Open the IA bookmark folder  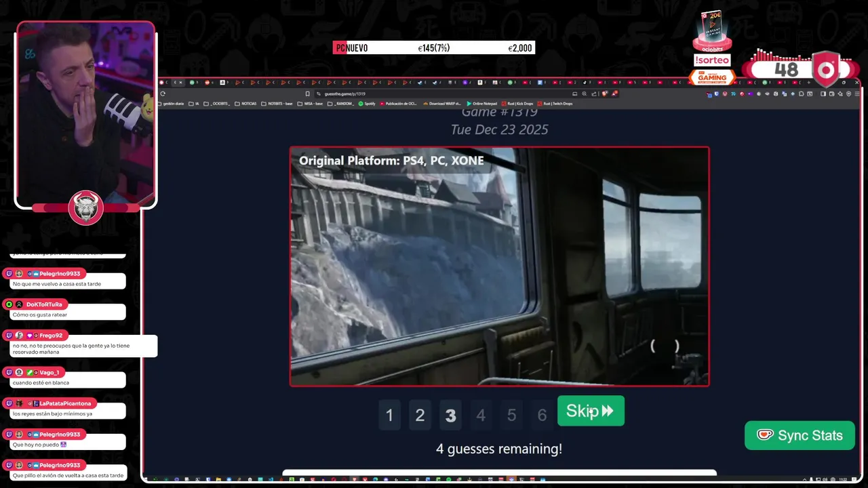(x=194, y=104)
